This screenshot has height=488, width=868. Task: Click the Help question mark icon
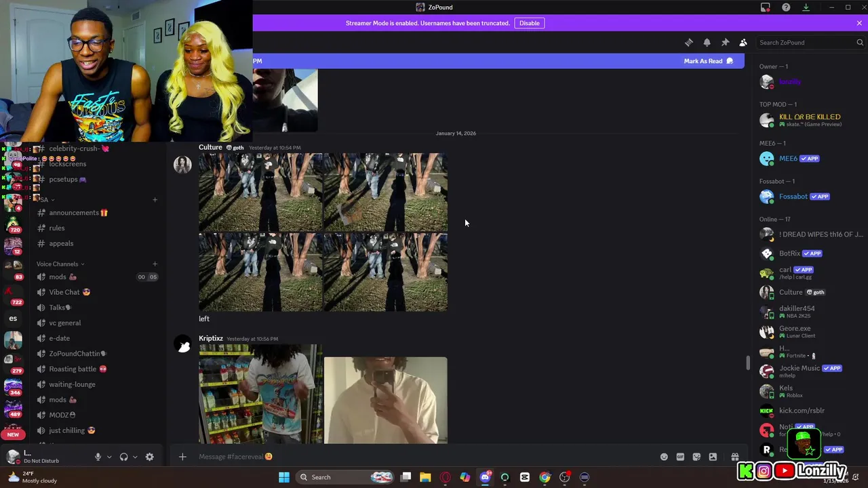coord(786,7)
